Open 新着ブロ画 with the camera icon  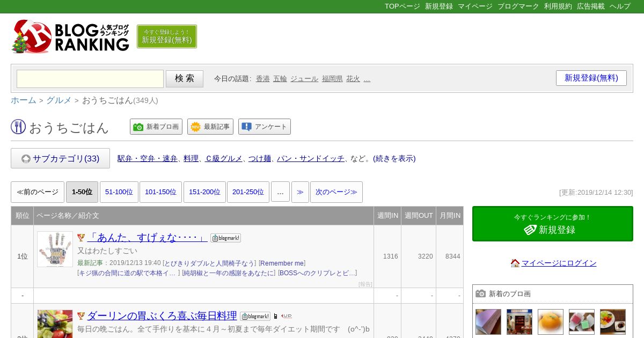(x=156, y=127)
